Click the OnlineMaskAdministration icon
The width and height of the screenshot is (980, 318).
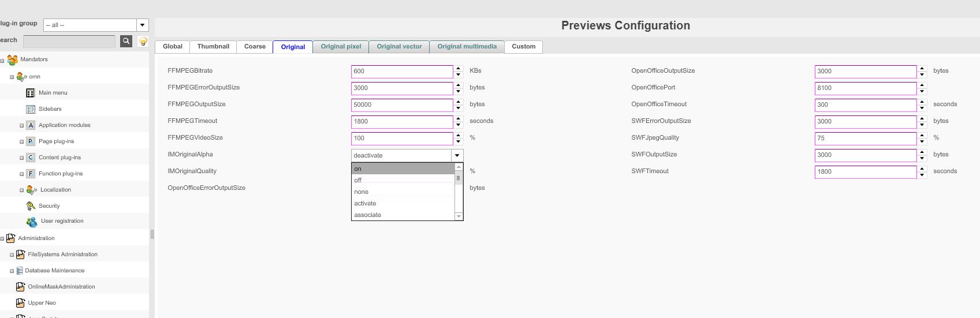[x=20, y=286]
